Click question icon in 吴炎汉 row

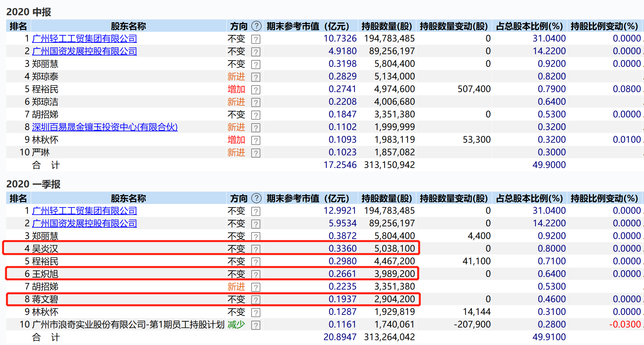(256, 249)
